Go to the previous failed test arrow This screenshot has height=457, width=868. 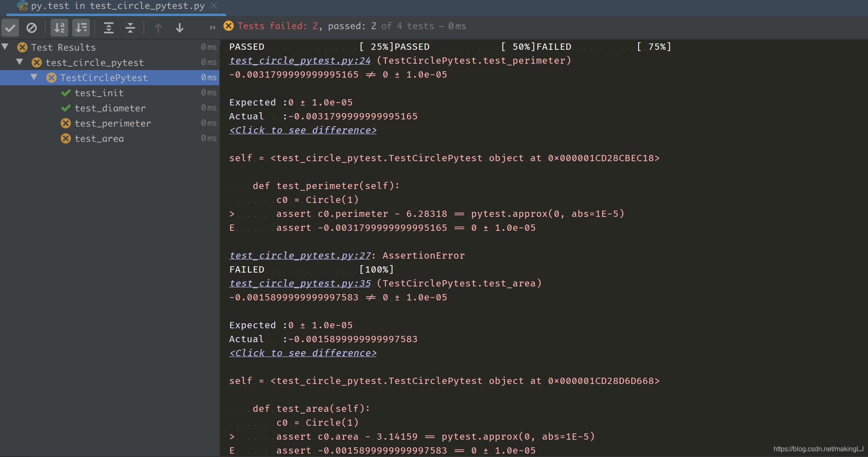158,28
